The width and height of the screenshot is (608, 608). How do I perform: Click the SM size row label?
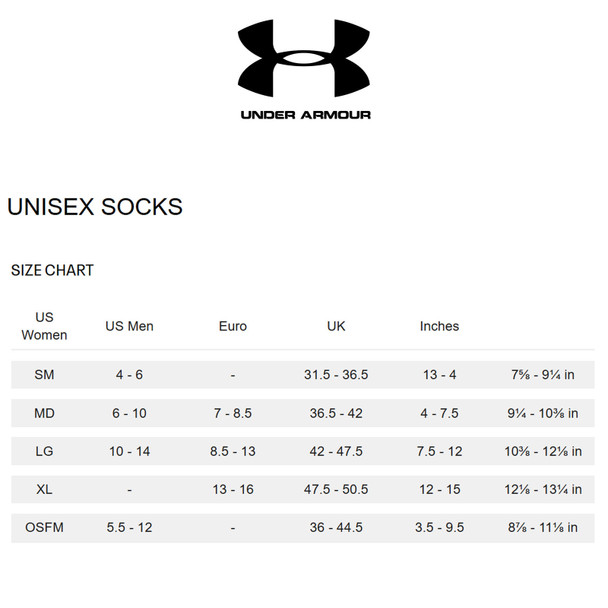44,375
